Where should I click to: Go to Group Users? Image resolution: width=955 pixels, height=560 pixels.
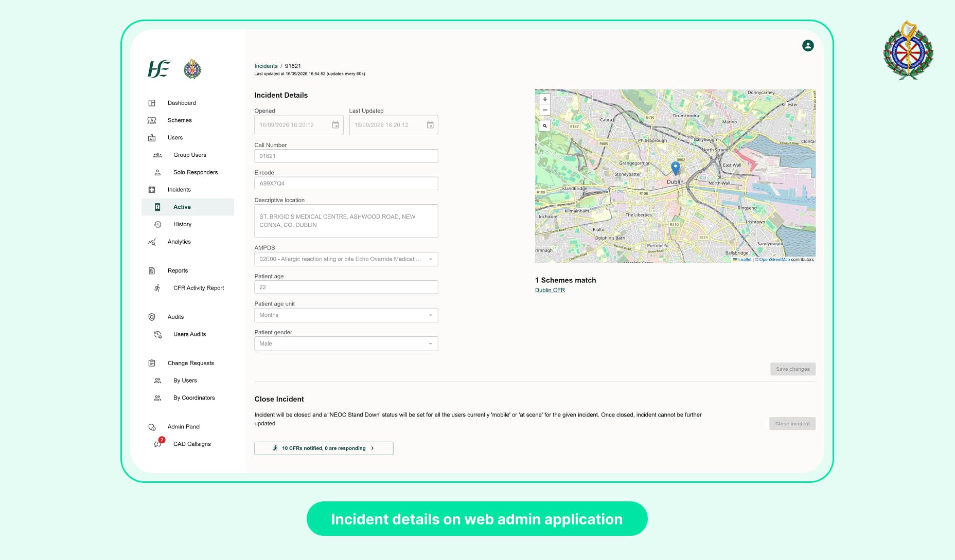click(x=189, y=155)
